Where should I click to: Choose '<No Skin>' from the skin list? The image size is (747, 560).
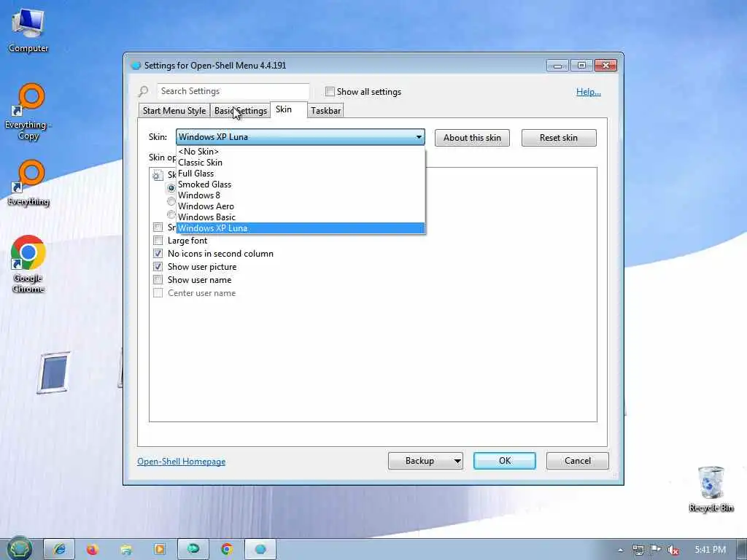point(301,152)
